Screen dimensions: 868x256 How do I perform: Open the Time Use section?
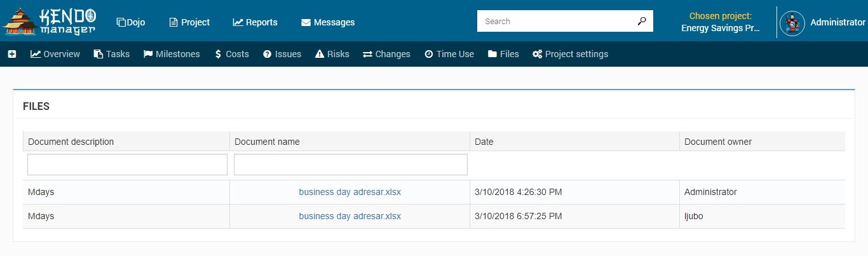(x=449, y=54)
